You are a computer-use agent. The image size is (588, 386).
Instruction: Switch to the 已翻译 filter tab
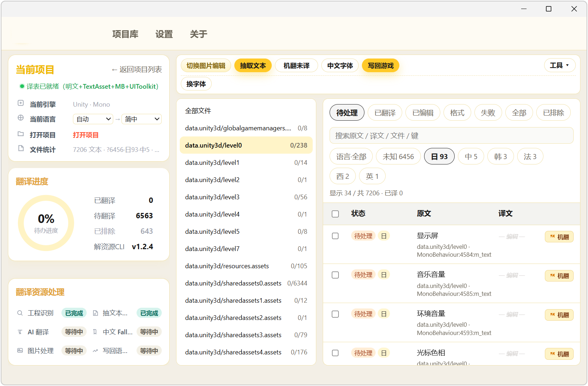click(x=385, y=113)
